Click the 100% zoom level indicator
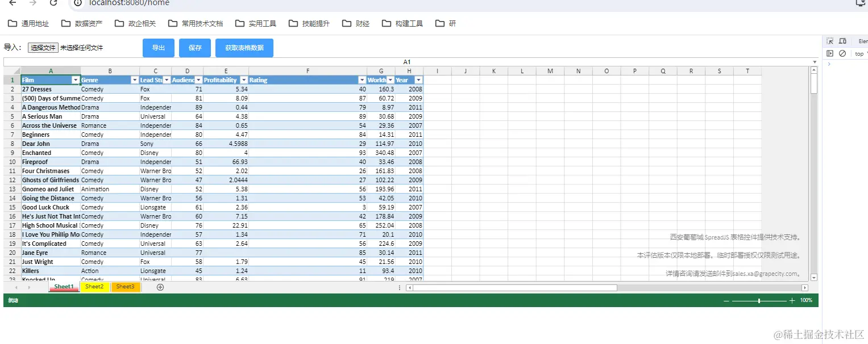 coord(806,300)
